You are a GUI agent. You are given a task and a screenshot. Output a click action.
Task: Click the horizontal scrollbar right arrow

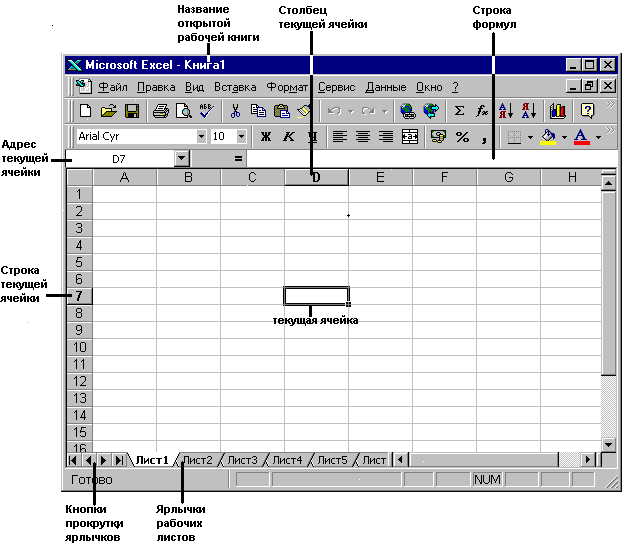coord(587,460)
